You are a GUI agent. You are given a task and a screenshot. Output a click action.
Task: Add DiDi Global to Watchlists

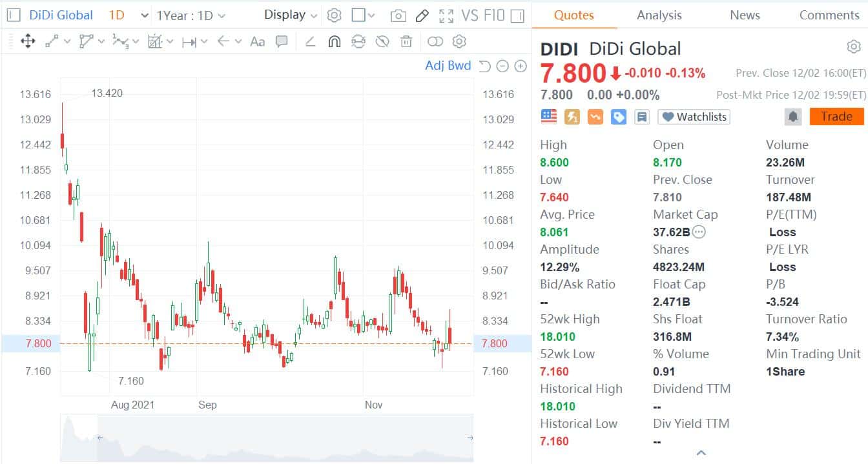coord(693,117)
